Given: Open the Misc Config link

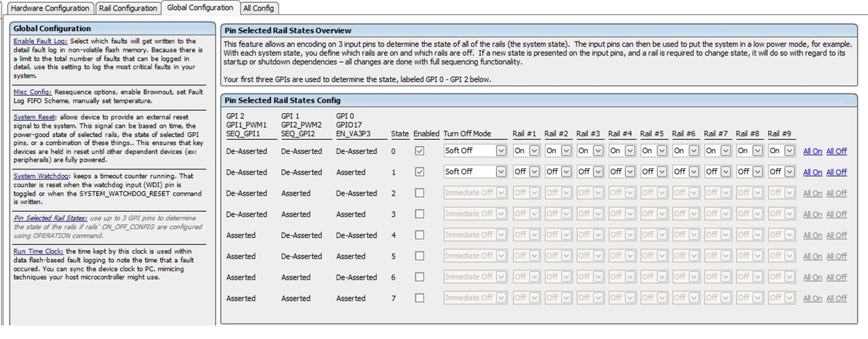Looking at the screenshot, I should 32,92.
